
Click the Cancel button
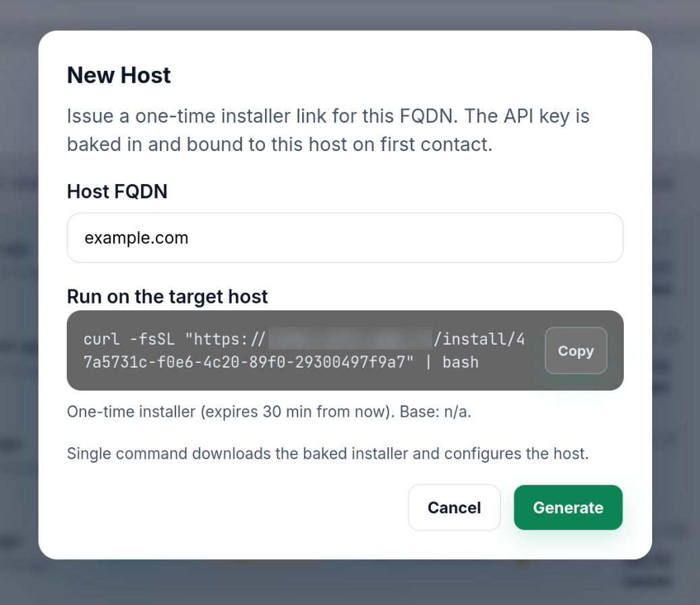(454, 507)
